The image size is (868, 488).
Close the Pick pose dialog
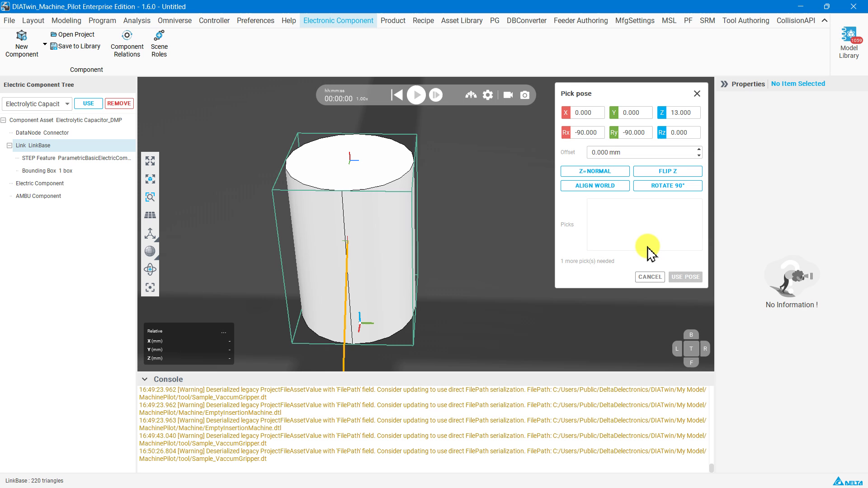[697, 94]
